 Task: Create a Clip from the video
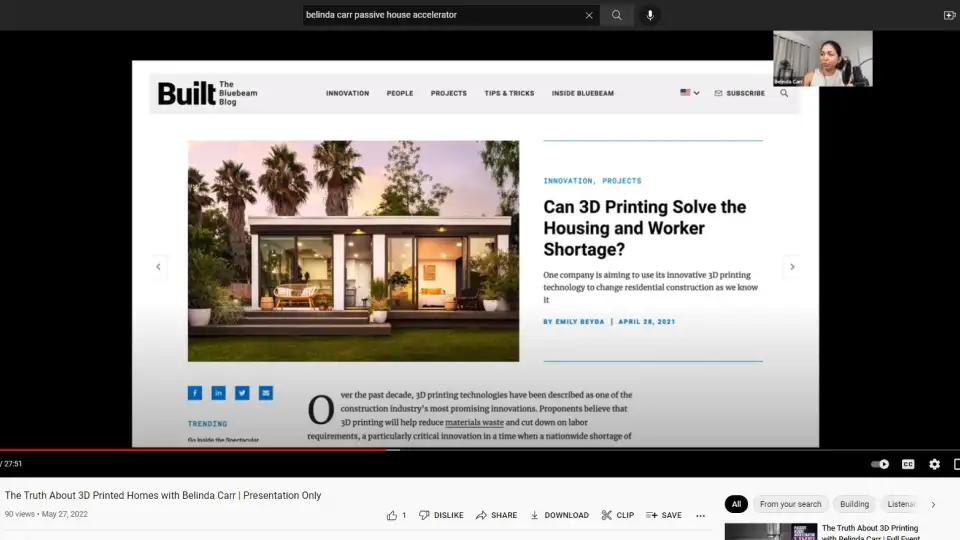coord(617,515)
